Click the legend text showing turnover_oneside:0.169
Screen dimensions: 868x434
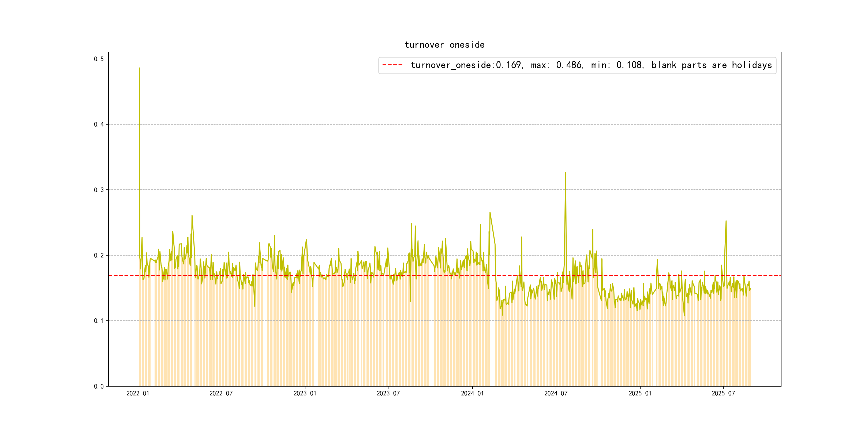[x=466, y=65]
